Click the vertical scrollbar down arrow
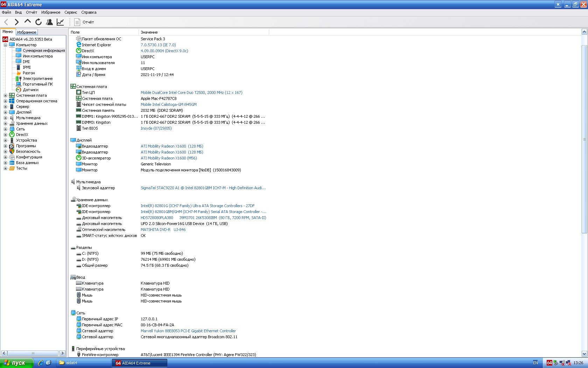588x368 pixels. pos(584,354)
